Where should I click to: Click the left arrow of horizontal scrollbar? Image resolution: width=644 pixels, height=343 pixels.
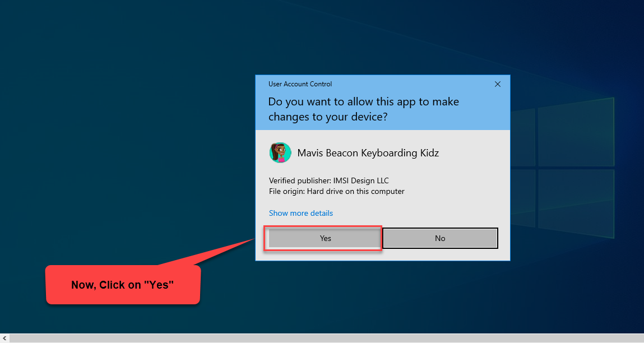4,339
